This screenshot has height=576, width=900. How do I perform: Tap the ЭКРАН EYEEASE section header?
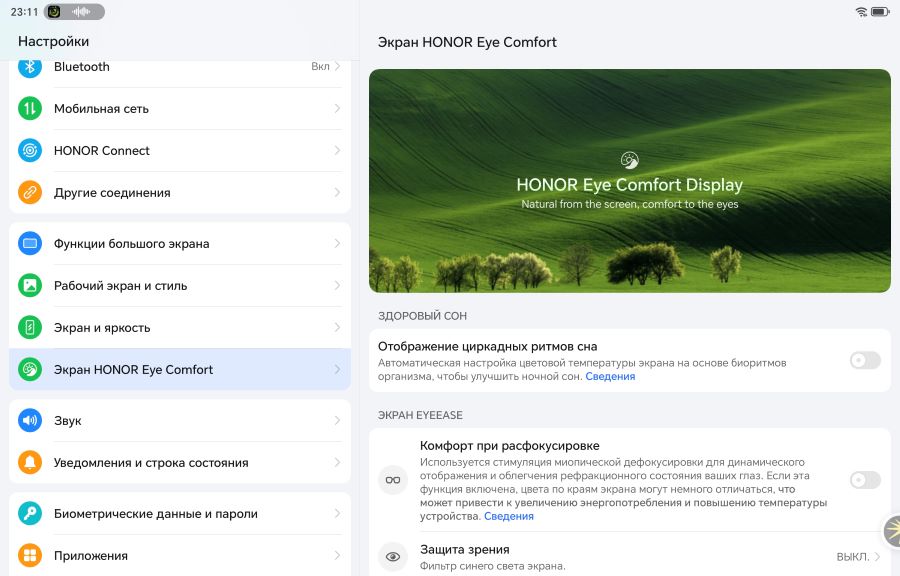tap(420, 415)
